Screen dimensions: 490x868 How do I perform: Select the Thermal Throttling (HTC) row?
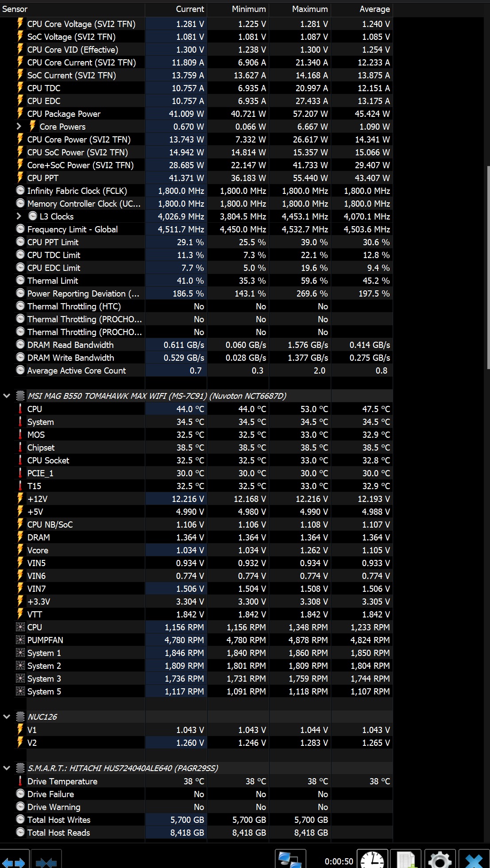pyautogui.click(x=196, y=306)
